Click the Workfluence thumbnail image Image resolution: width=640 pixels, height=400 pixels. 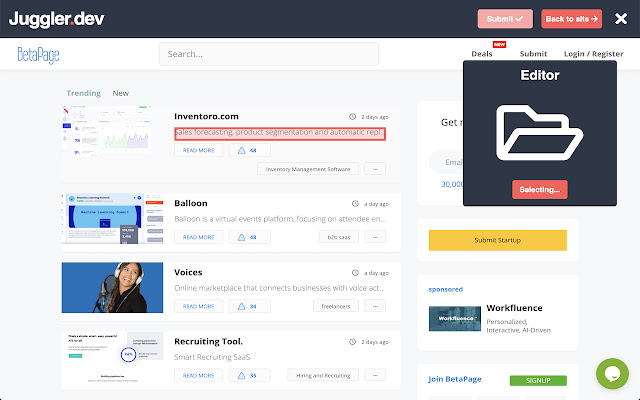pyautogui.click(x=455, y=318)
